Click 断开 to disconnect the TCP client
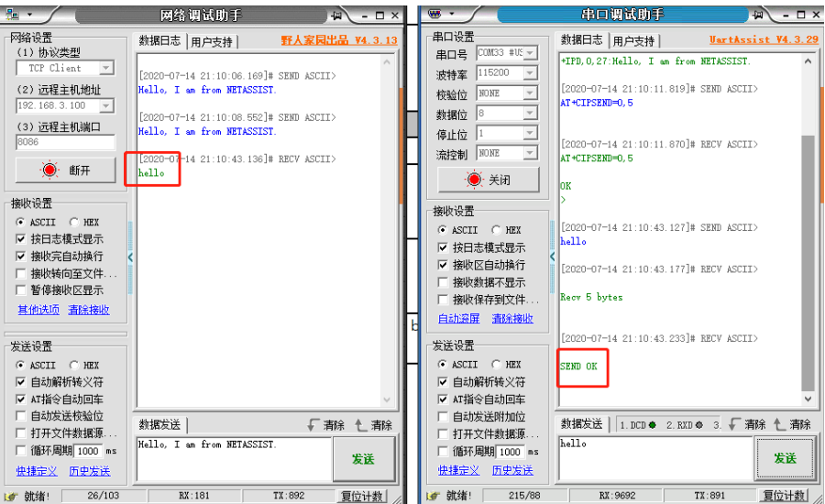Viewport: 825px width, 504px height. (65, 170)
